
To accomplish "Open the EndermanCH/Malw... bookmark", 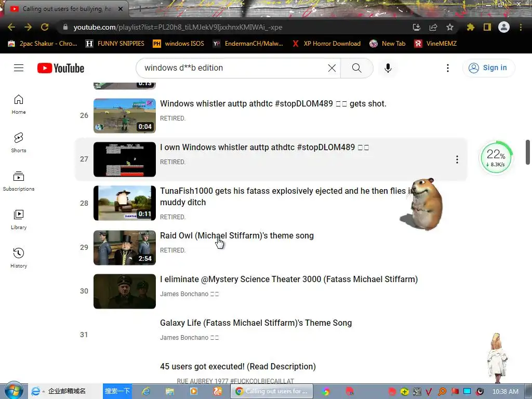I will click(x=248, y=44).
